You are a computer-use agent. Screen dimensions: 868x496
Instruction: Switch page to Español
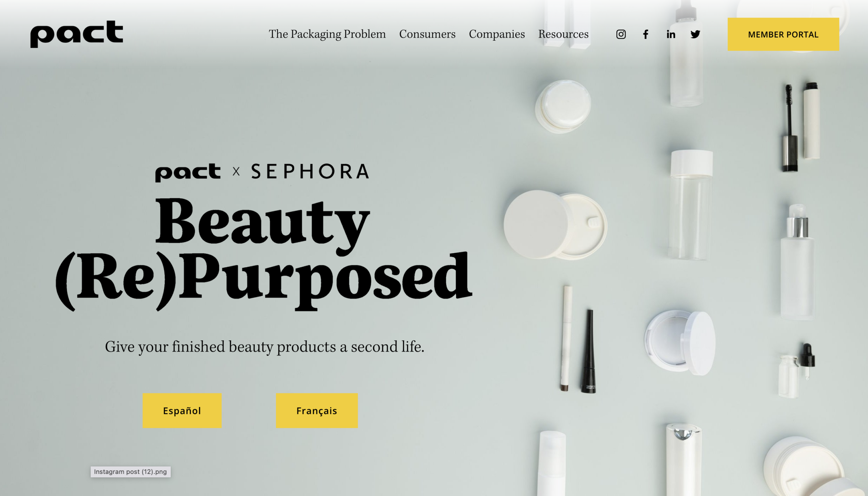click(x=182, y=411)
